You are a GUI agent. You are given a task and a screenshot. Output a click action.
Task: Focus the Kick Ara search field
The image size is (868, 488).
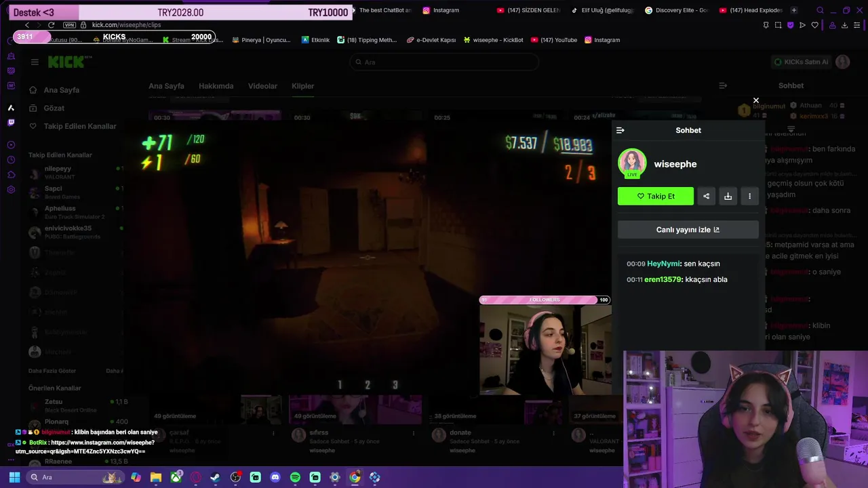pyautogui.click(x=444, y=62)
